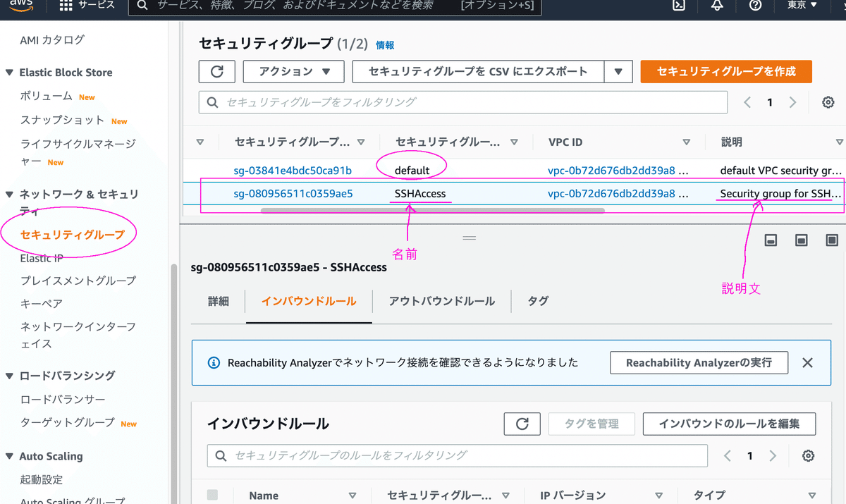The height and width of the screenshot is (504, 846).
Task: Click the security group filter field
Action: coord(463,102)
